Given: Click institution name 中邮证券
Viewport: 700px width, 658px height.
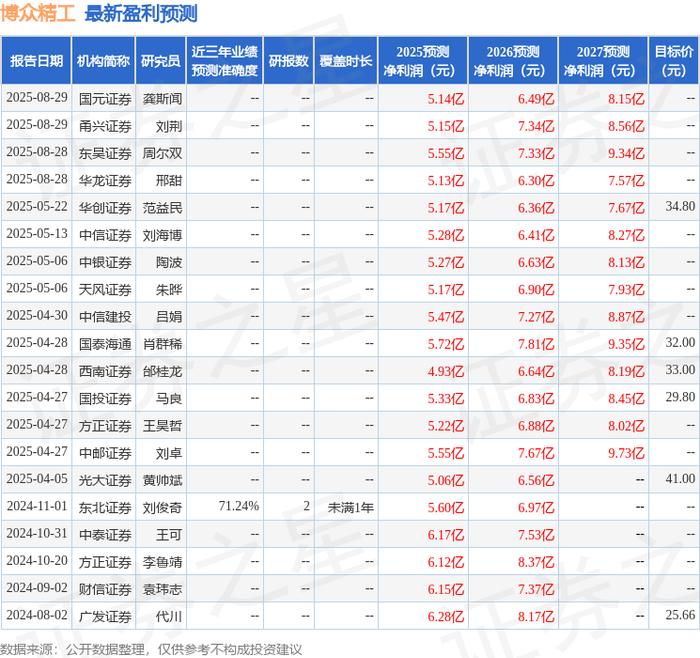Looking at the screenshot, I should tap(105, 453).
